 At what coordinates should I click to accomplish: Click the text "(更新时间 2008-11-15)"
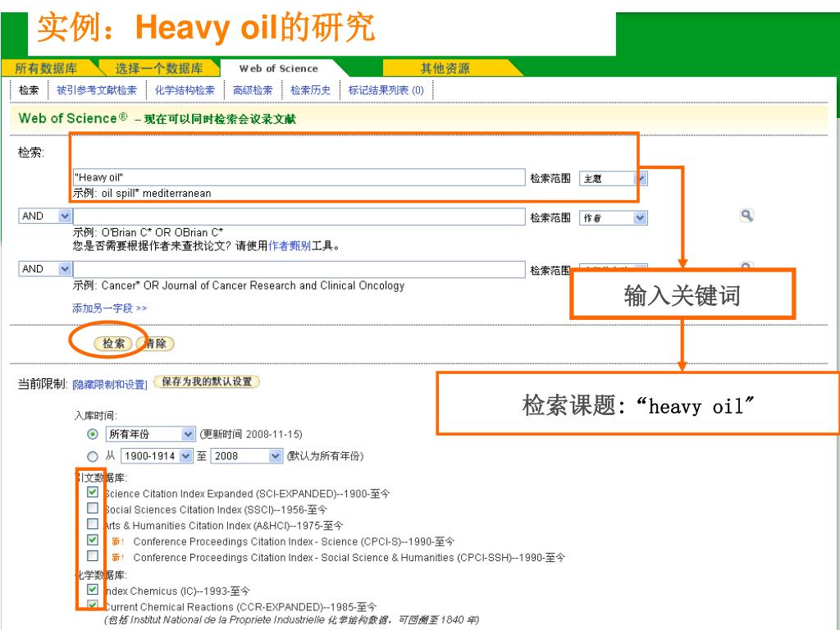point(251,434)
